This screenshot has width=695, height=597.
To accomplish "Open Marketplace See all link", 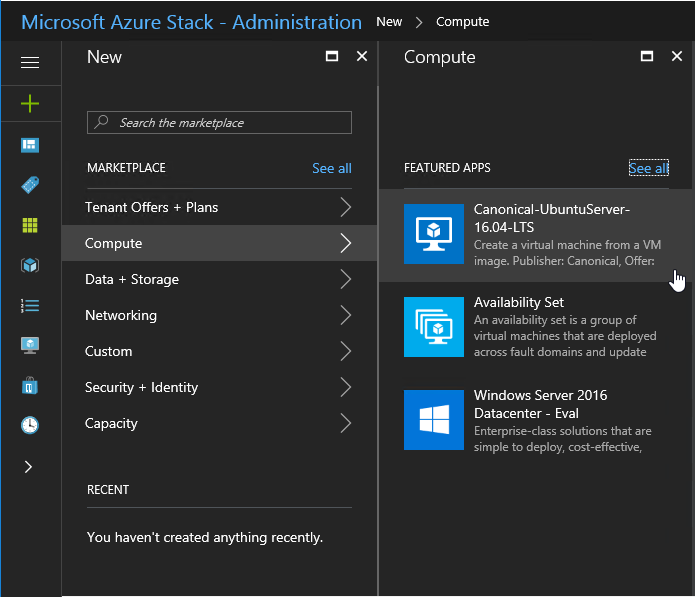I will [x=332, y=168].
